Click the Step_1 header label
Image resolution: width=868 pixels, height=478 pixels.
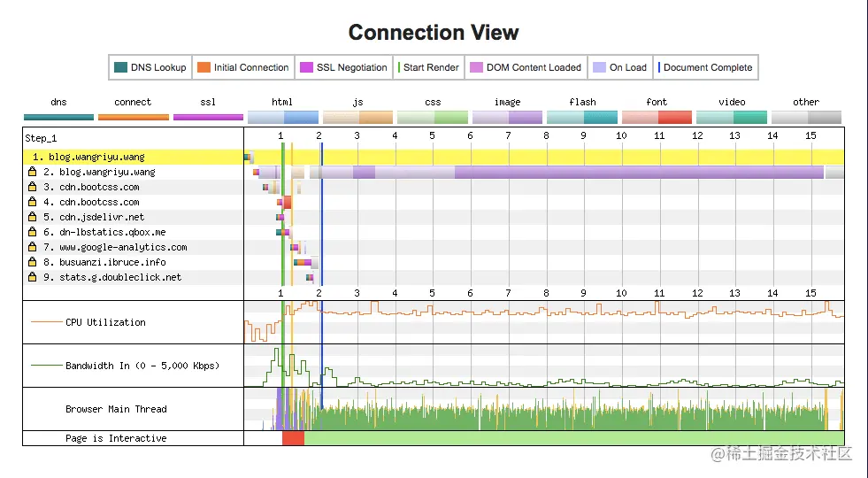(41, 138)
